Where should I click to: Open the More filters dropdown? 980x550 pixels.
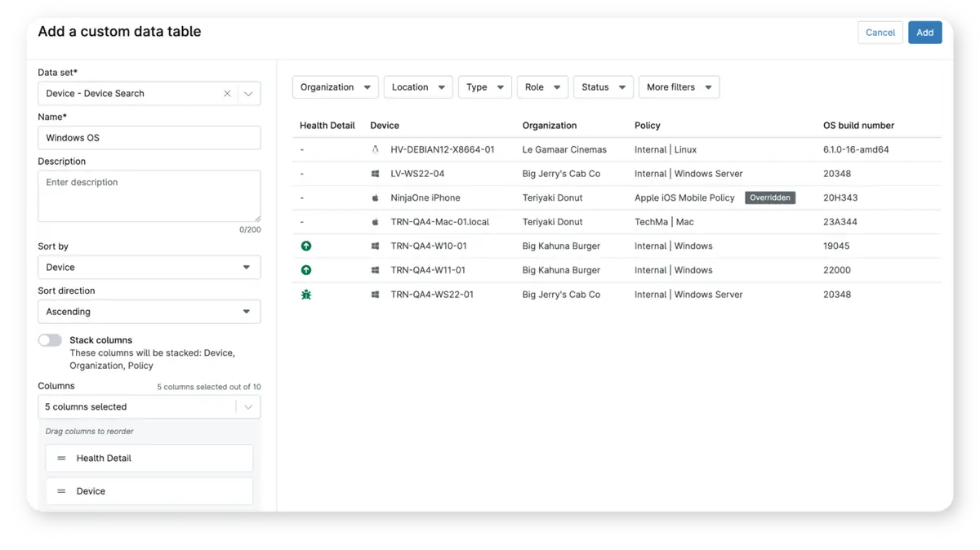(x=679, y=87)
